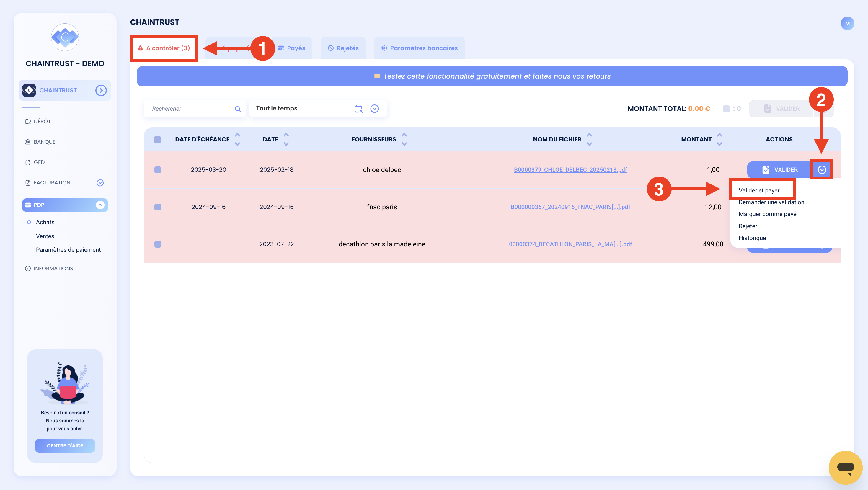
Task: Expand the FACTURATION section chevron
Action: pyautogui.click(x=100, y=183)
